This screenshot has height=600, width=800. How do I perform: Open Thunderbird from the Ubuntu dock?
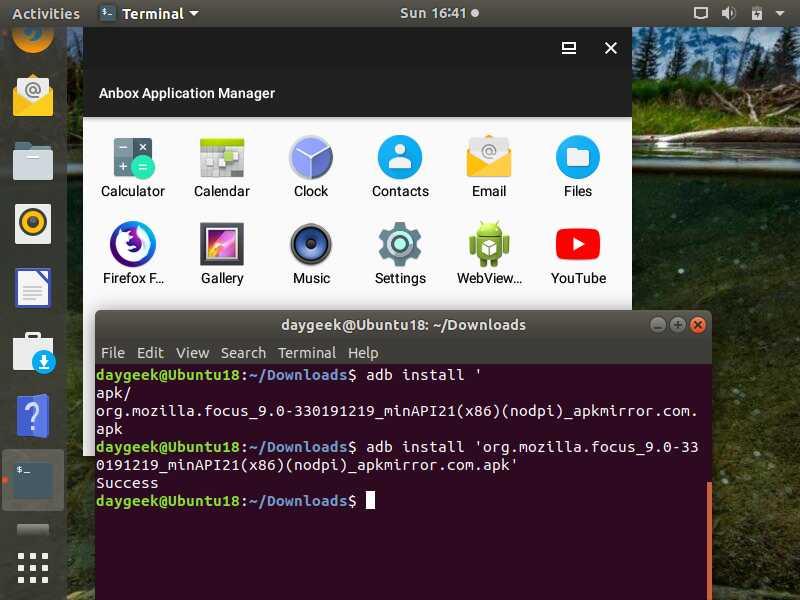[x=33, y=94]
